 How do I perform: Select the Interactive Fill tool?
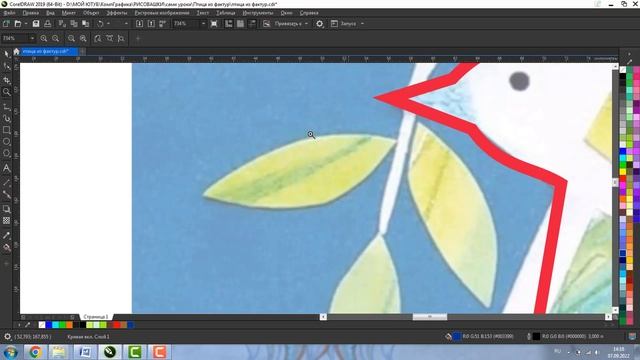(x=7, y=247)
